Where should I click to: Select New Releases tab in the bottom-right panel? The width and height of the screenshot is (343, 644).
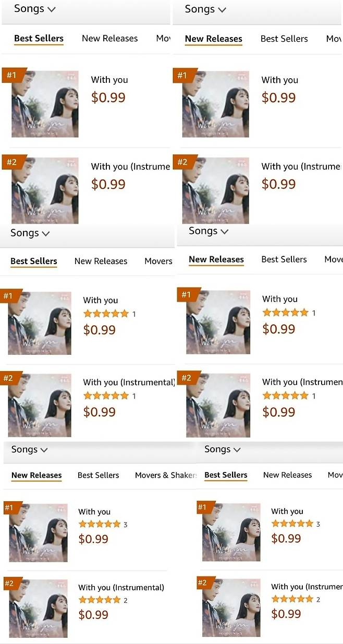point(287,475)
